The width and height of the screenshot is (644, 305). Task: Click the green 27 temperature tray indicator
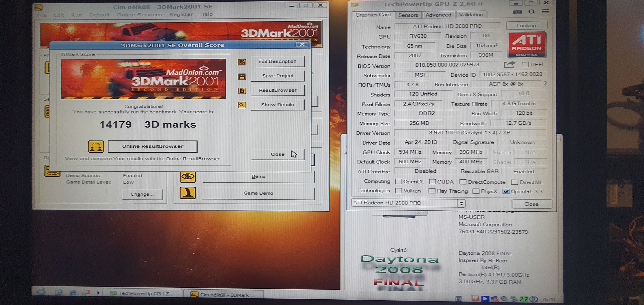point(524,299)
